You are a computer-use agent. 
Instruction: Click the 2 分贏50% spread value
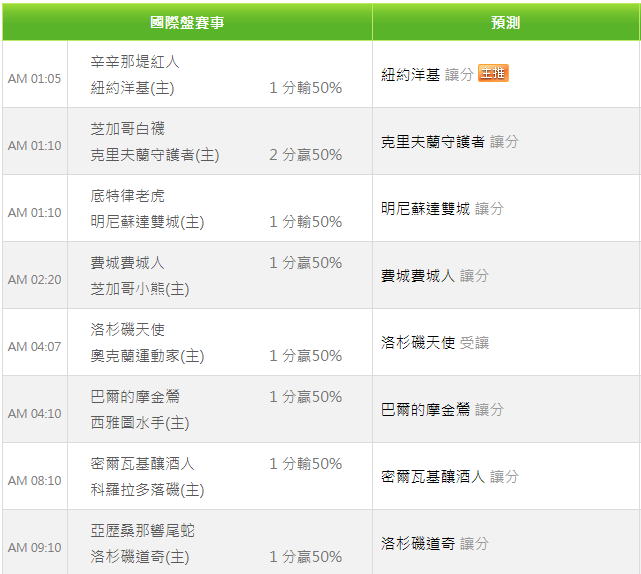pyautogui.click(x=305, y=155)
